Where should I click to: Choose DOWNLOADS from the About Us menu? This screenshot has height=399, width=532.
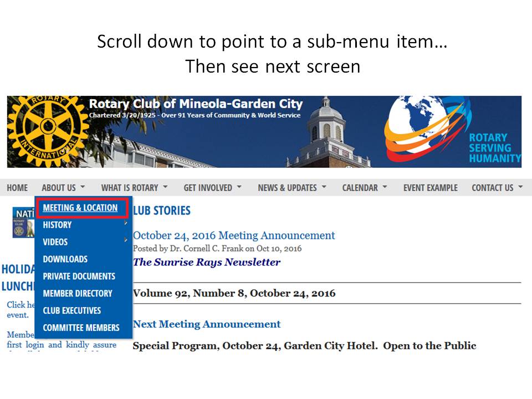point(65,259)
